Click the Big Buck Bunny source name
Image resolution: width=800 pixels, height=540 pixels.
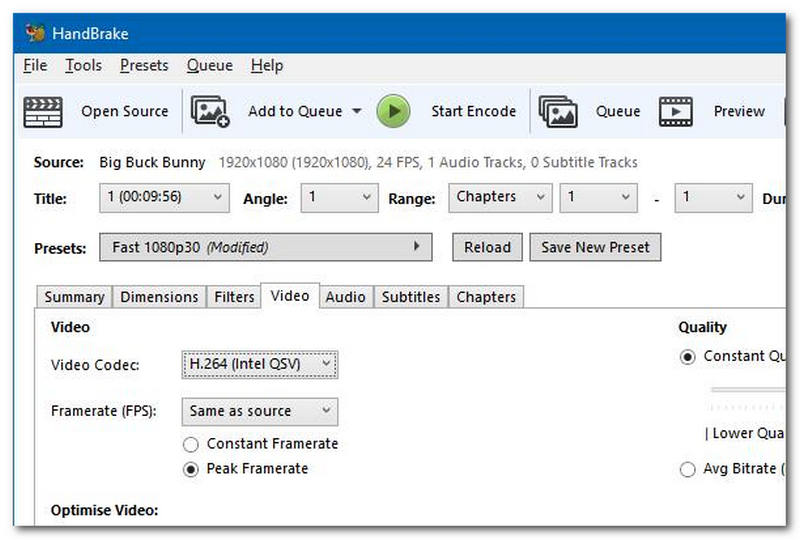click(152, 162)
